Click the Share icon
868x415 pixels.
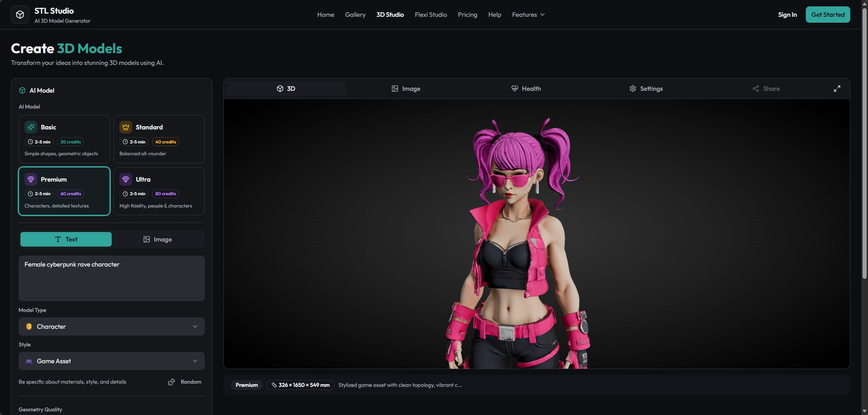[x=756, y=89]
